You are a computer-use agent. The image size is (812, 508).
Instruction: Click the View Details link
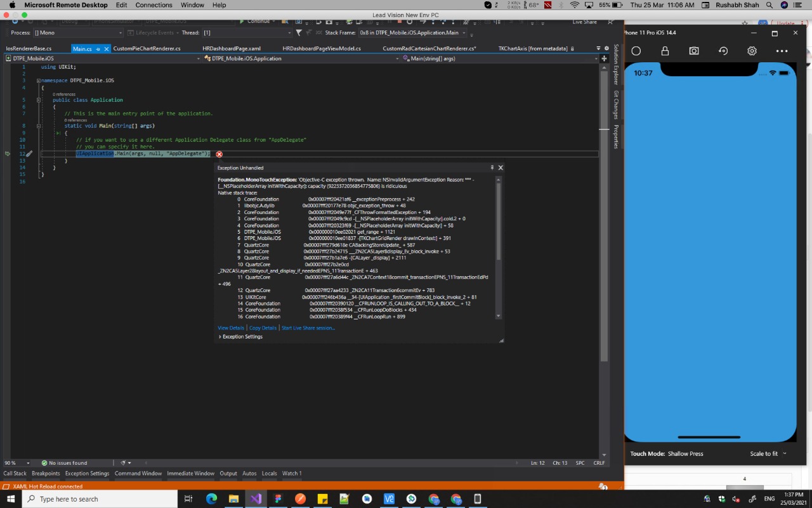click(x=231, y=328)
